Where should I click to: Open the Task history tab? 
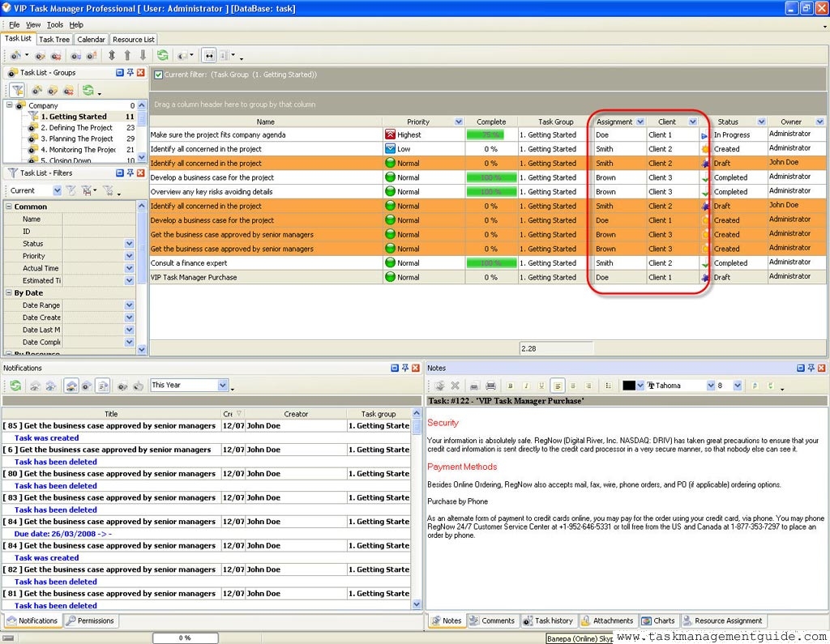coord(548,621)
